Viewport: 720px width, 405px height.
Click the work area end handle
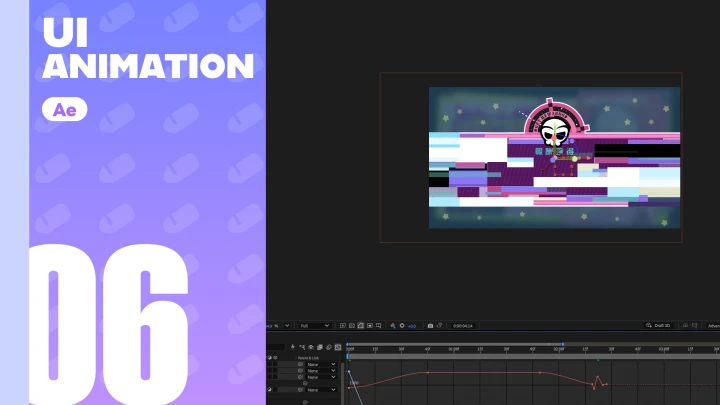[563, 344]
